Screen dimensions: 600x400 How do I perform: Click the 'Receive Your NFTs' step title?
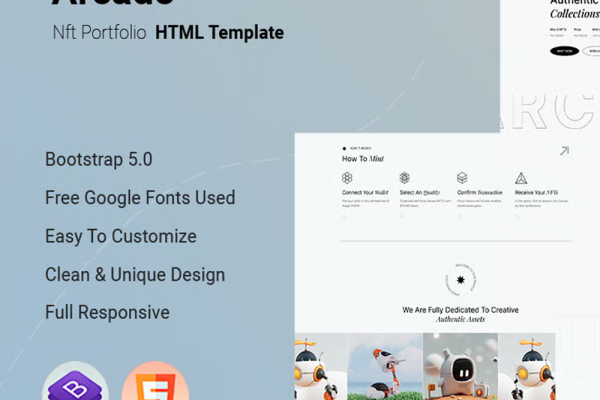[536, 193]
